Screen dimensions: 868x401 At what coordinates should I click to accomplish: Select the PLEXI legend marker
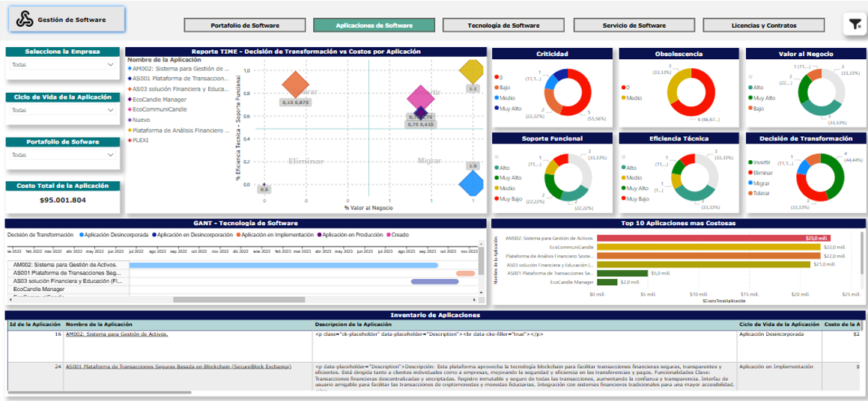pos(130,141)
